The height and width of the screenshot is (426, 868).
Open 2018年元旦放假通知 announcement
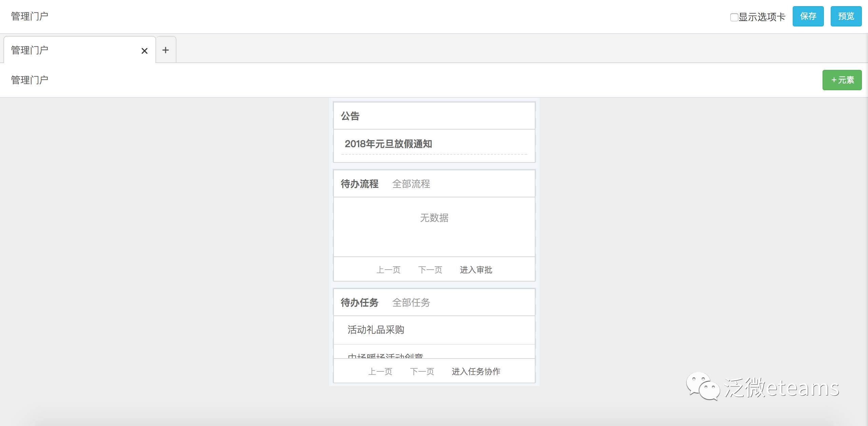(388, 144)
